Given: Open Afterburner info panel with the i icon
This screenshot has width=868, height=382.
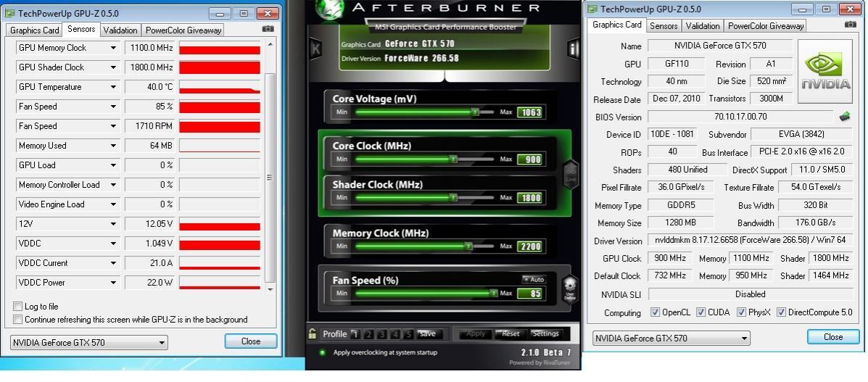Looking at the screenshot, I should pos(573,48).
